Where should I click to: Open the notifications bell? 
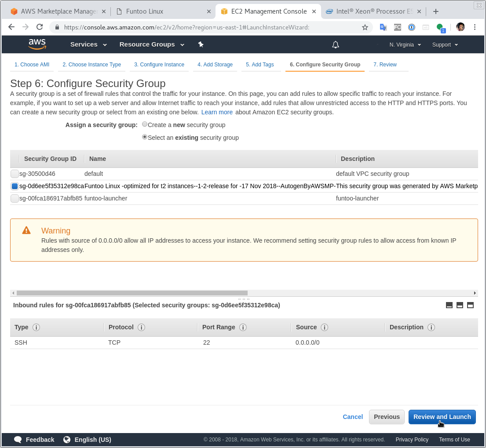[x=336, y=44]
